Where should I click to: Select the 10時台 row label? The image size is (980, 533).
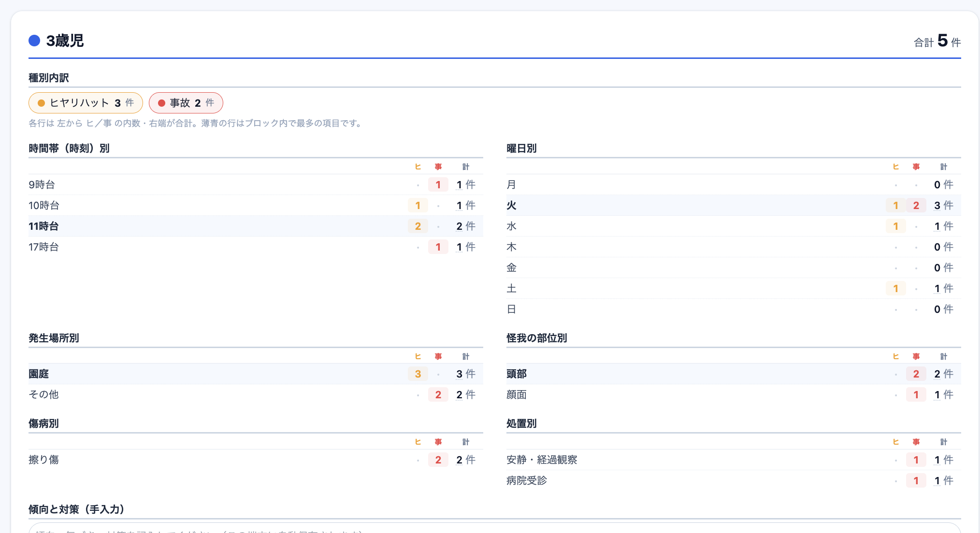click(x=44, y=205)
